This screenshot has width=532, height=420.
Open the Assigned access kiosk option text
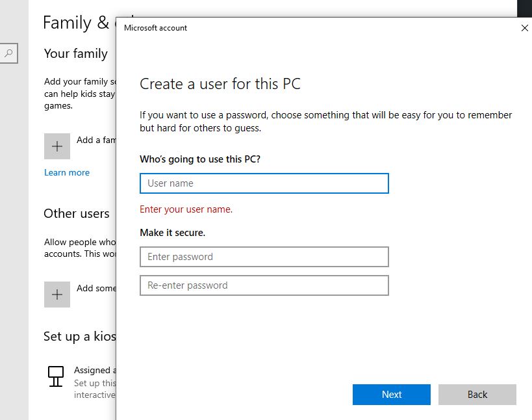click(94, 370)
